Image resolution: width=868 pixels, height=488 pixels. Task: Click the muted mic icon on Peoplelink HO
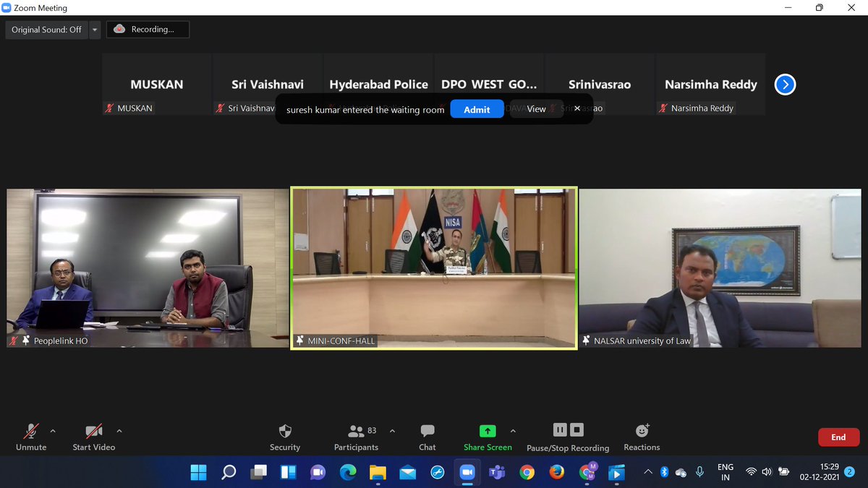pos(14,341)
